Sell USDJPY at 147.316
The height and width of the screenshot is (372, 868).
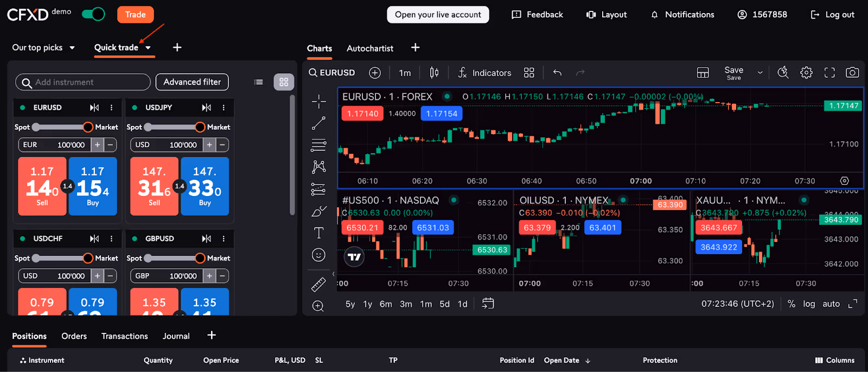154,186
